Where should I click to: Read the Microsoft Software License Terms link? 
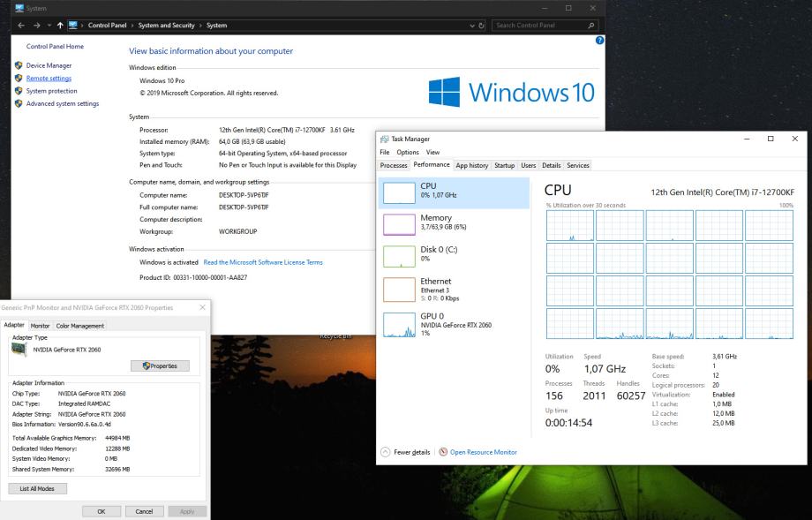[263, 262]
